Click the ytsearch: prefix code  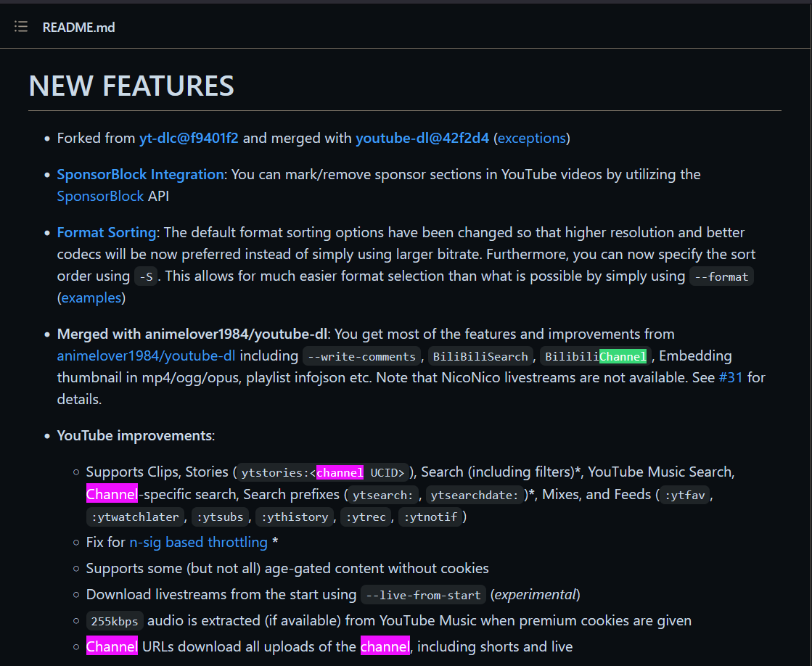coord(382,495)
